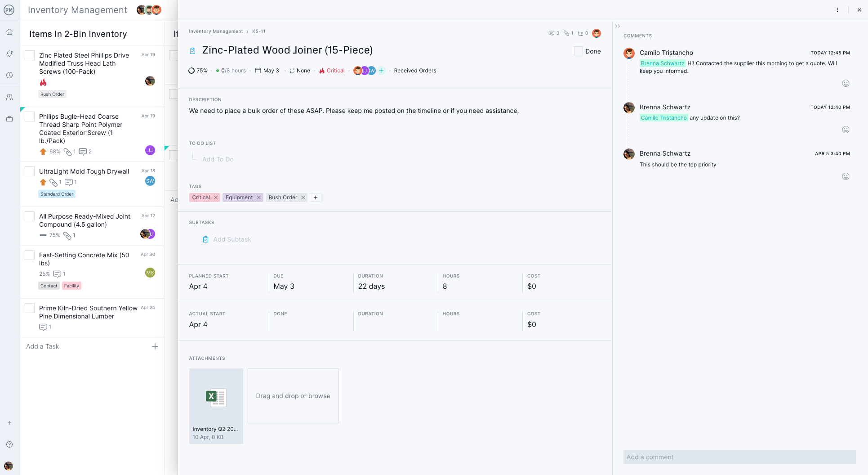
Task: Click the add assignee plus icon
Action: (381, 71)
